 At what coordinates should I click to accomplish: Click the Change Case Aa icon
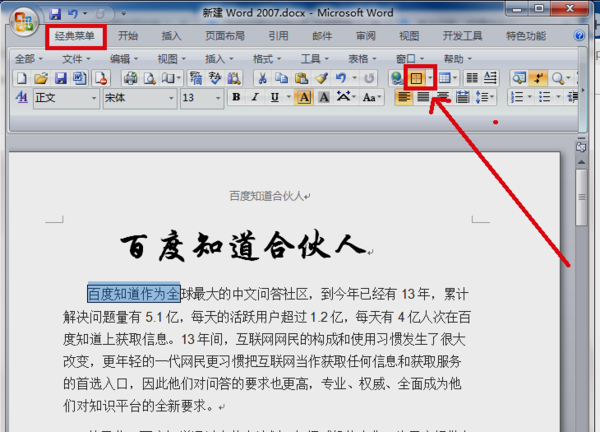pyautogui.click(x=369, y=98)
